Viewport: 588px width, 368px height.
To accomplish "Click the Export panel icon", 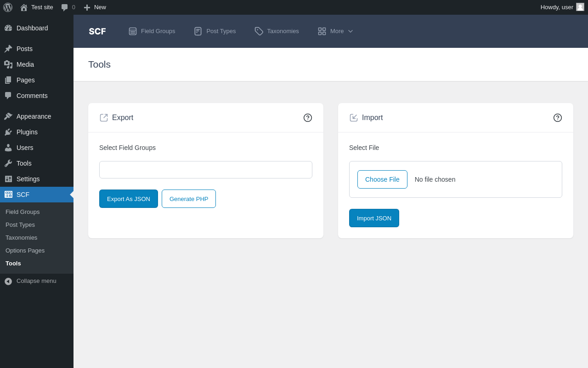I will pyautogui.click(x=104, y=118).
